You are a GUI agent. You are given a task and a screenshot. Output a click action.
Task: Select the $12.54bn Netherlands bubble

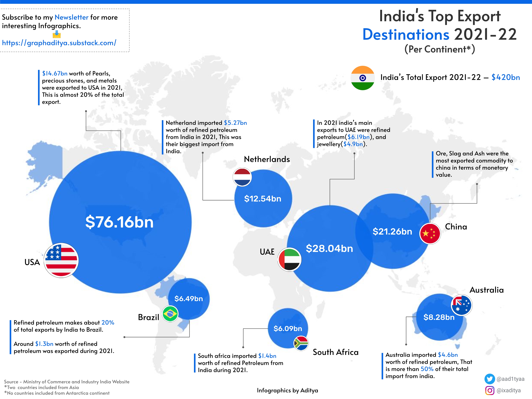click(x=263, y=199)
